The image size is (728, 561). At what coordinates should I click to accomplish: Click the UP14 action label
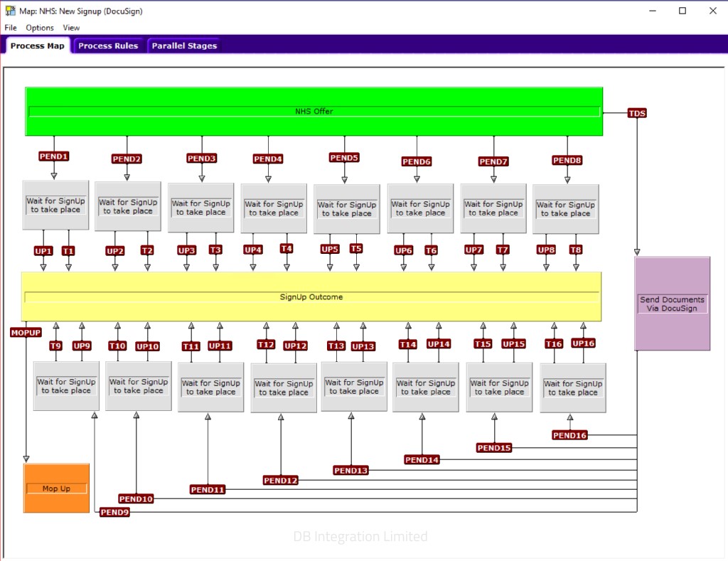coord(439,344)
